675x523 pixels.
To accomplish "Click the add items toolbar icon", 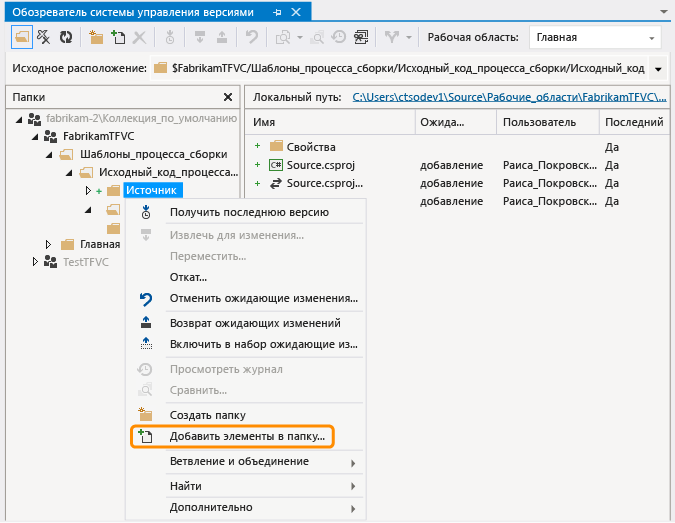I will 118,37.
